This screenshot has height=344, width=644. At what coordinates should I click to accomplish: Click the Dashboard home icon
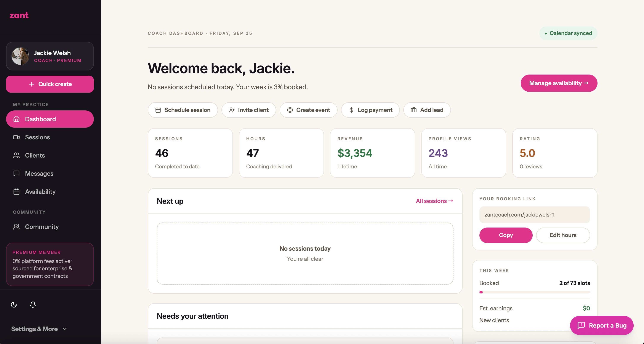click(16, 119)
